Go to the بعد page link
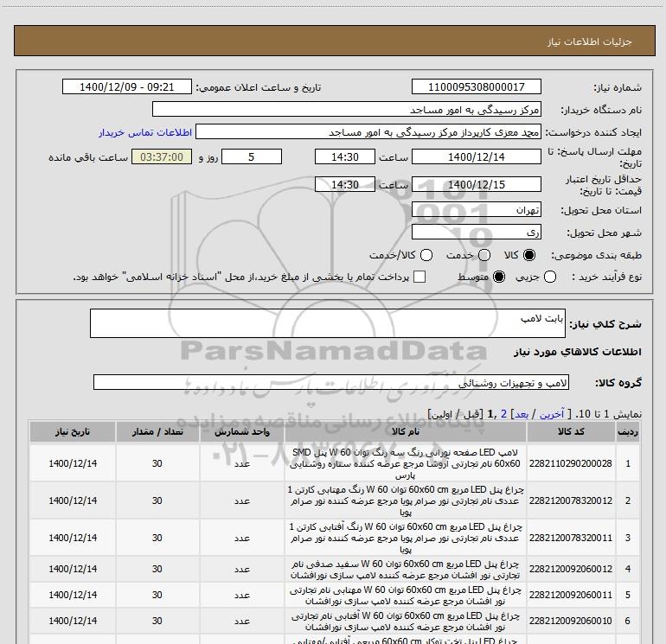The width and height of the screenshot is (666, 644). (x=522, y=414)
